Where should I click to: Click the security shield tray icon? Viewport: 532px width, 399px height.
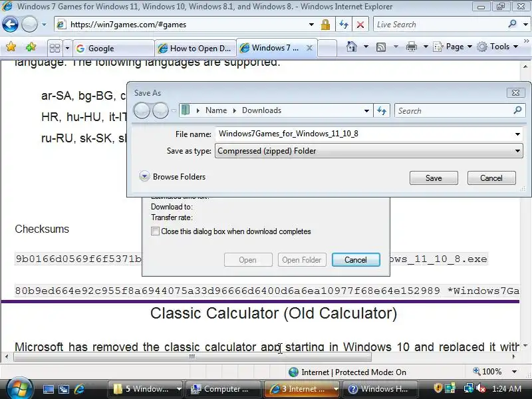438,388
